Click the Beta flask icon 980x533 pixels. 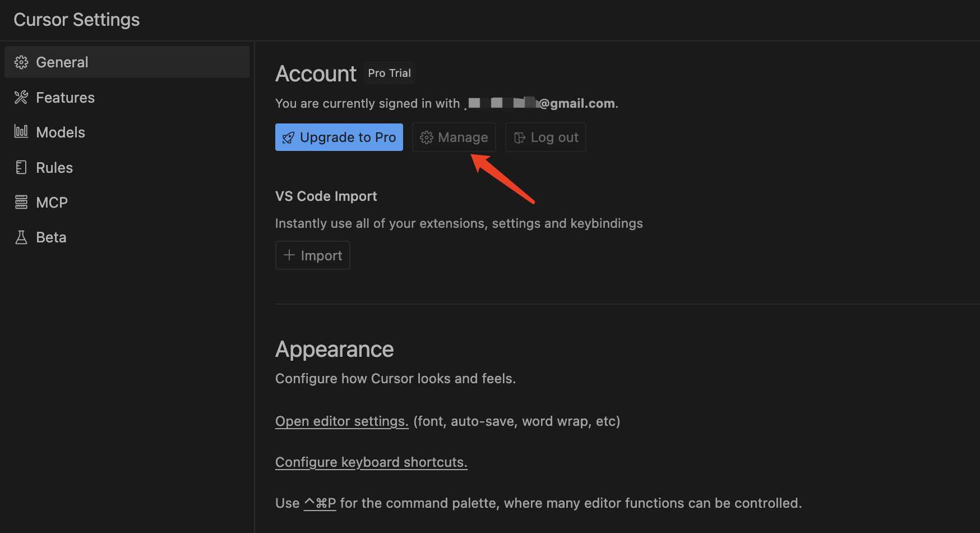coord(21,237)
